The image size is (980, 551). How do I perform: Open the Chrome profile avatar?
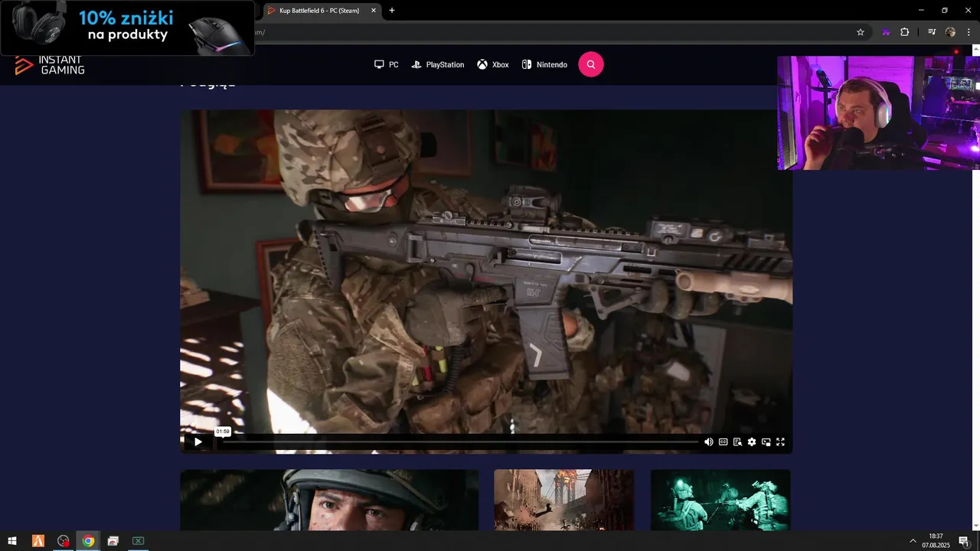click(x=950, y=32)
